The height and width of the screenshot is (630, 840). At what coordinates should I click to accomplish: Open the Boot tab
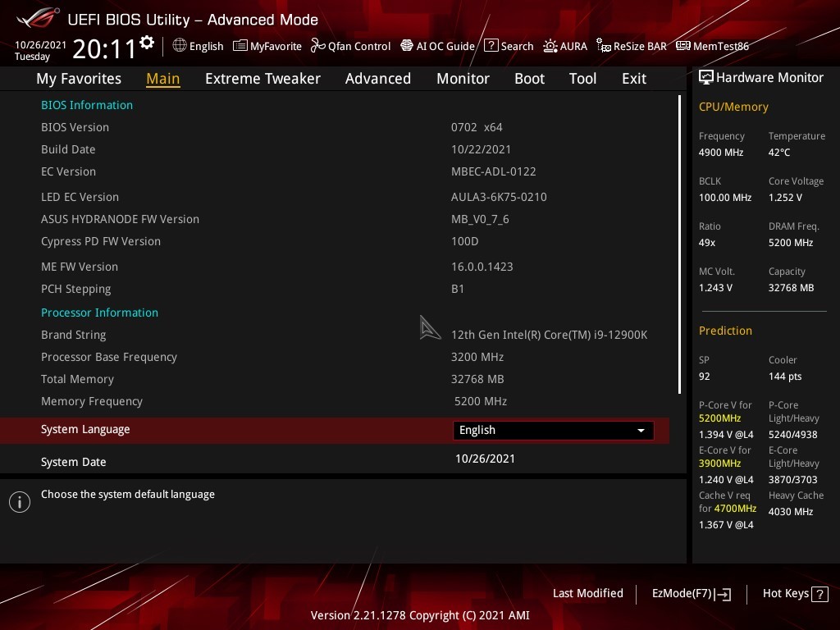529,79
